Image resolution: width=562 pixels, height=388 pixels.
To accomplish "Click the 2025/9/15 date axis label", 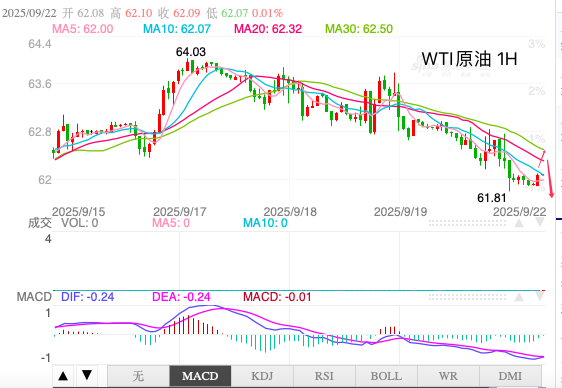I will click(x=78, y=212).
